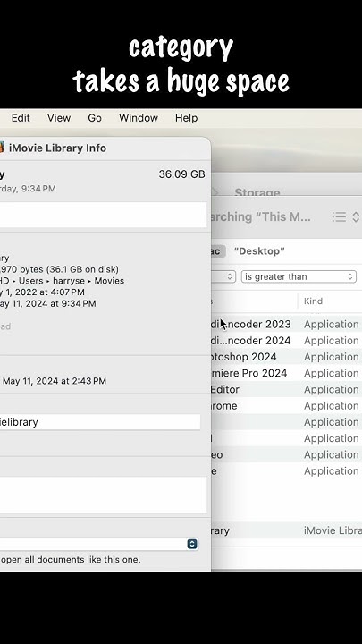Select the "Desktop" search scope
Screen dimensions: 362x644
[259, 251]
